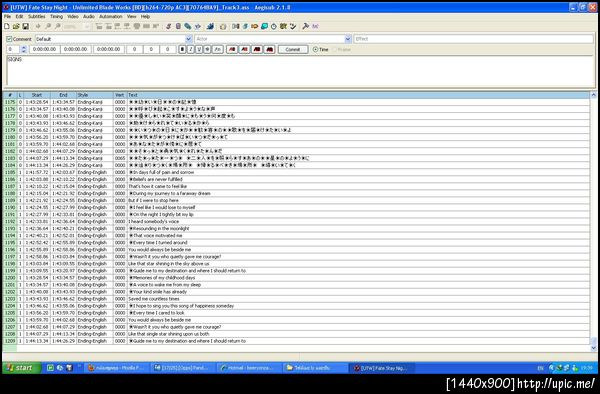The image size is (600, 394).
Task: Click the Save subtitles floppy icon
Action: (25, 26)
